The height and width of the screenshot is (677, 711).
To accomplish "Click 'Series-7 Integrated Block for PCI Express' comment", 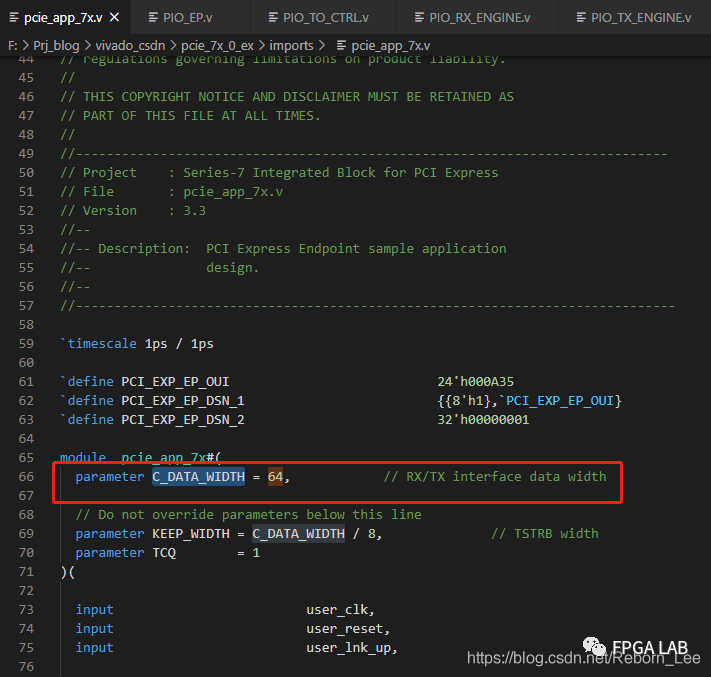I will pos(341,173).
